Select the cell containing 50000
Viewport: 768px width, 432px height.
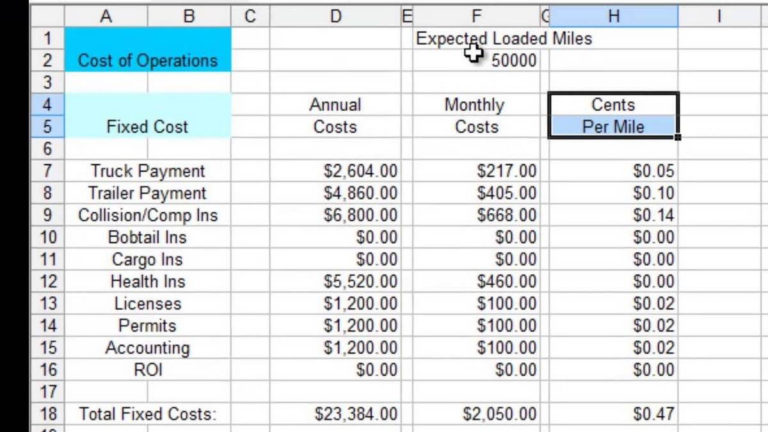(x=514, y=60)
